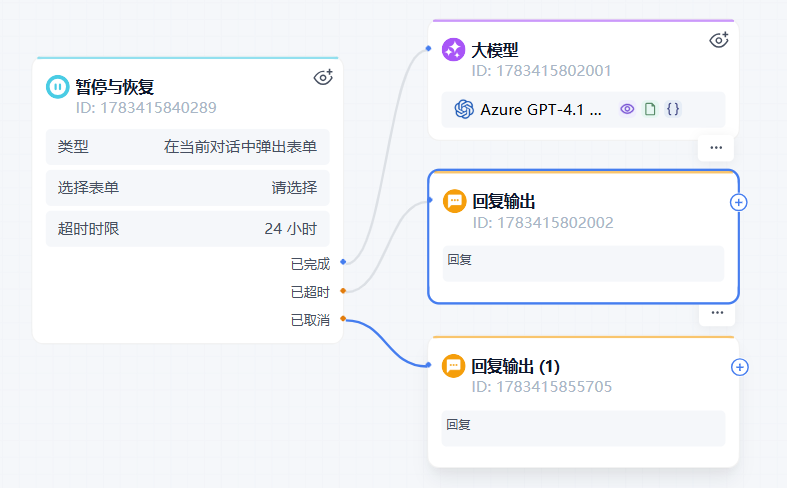Open the three-dot menu below 大模型 node
The height and width of the screenshot is (488, 787).
[x=716, y=148]
